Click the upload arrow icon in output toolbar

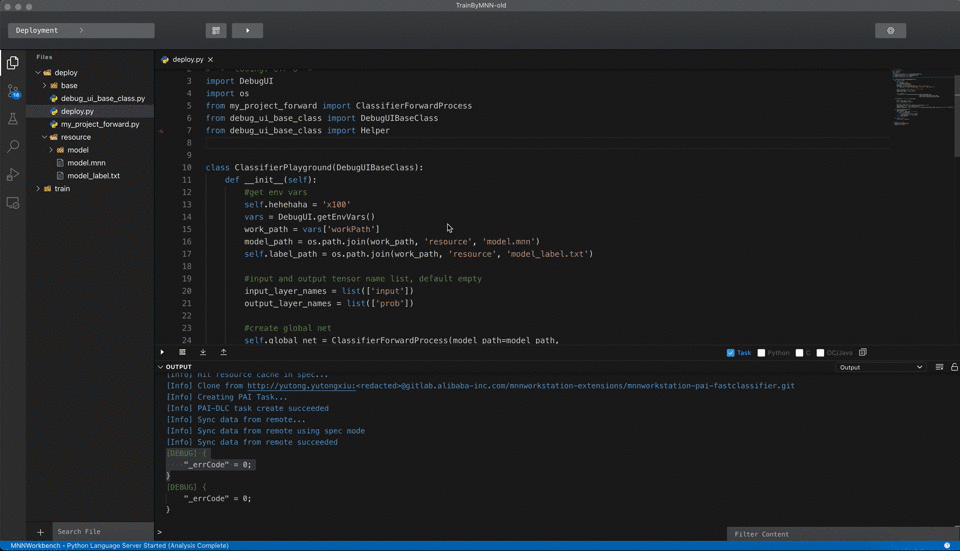click(x=223, y=352)
